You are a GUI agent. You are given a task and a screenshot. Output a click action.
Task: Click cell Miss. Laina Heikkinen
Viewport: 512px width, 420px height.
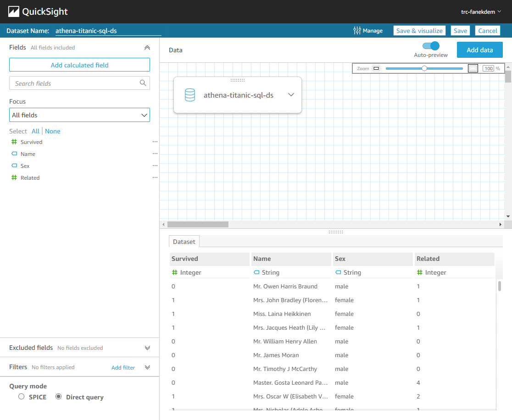[x=282, y=314]
